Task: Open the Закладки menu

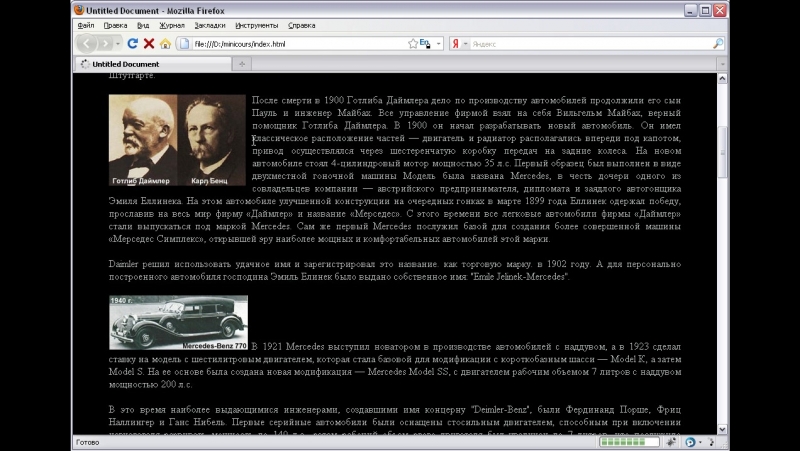Action: [x=210, y=25]
